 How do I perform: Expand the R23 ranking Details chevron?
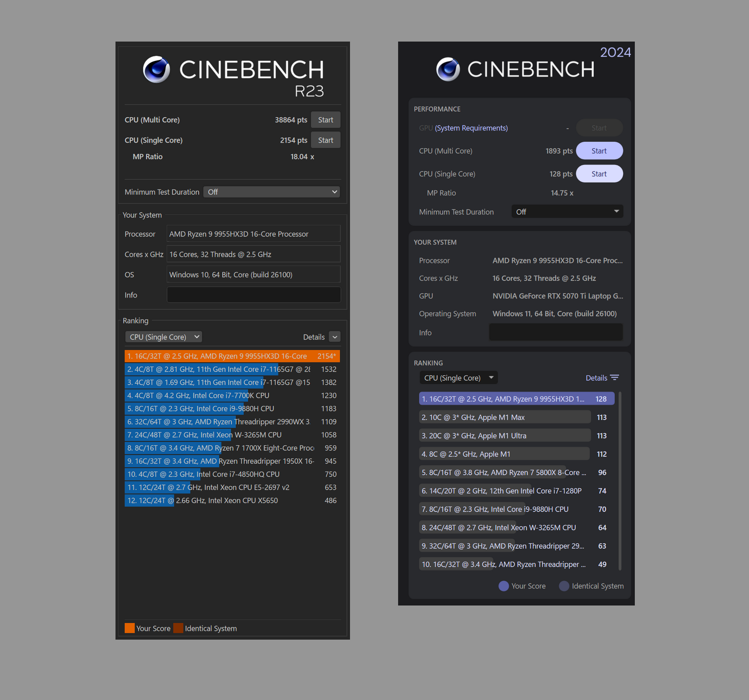click(335, 337)
